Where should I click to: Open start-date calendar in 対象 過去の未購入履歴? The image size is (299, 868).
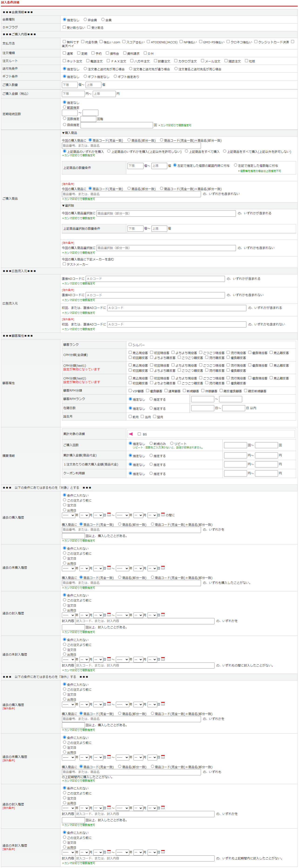click(109, 568)
